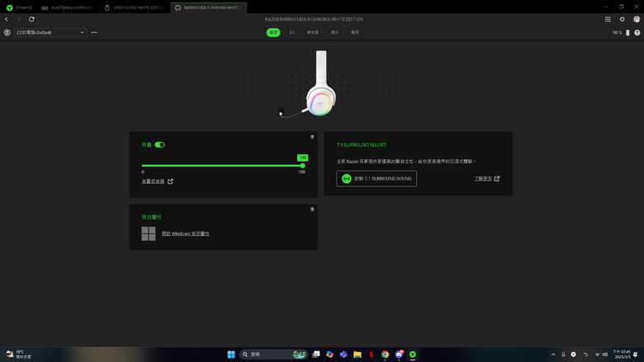Open File Explorer from the taskbar
Image resolution: width=644 pixels, height=362 pixels.
coord(358,355)
